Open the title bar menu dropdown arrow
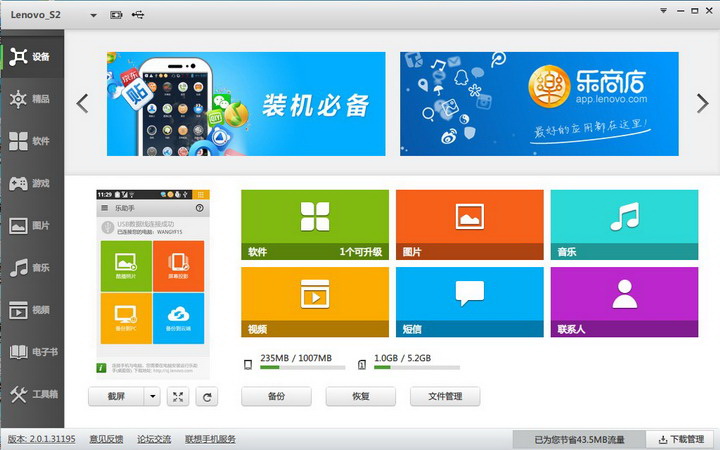 click(663, 11)
